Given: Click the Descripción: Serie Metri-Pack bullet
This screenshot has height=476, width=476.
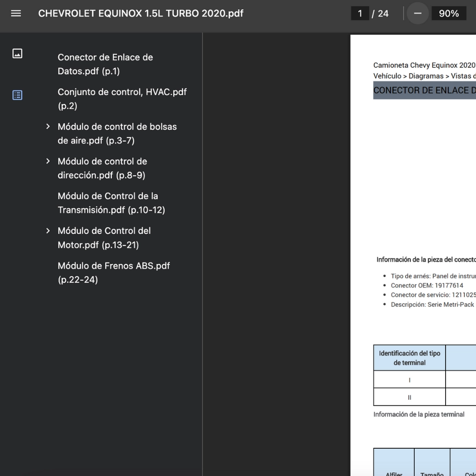Looking at the screenshot, I should (432, 305).
